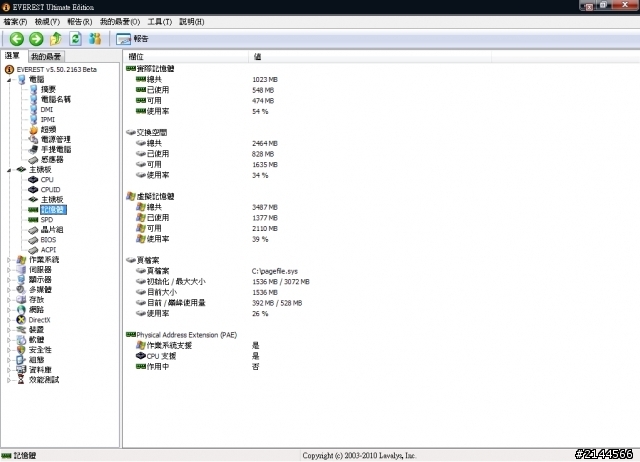Open the 我的最愛(O) menu in menu bar
Screen dimensions: 640x462
[120, 22]
